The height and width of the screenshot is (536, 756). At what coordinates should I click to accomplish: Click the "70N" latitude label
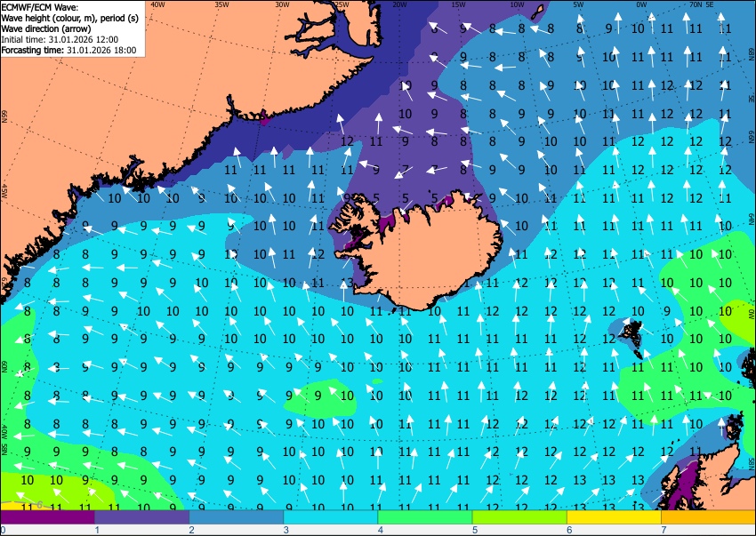click(x=696, y=4)
